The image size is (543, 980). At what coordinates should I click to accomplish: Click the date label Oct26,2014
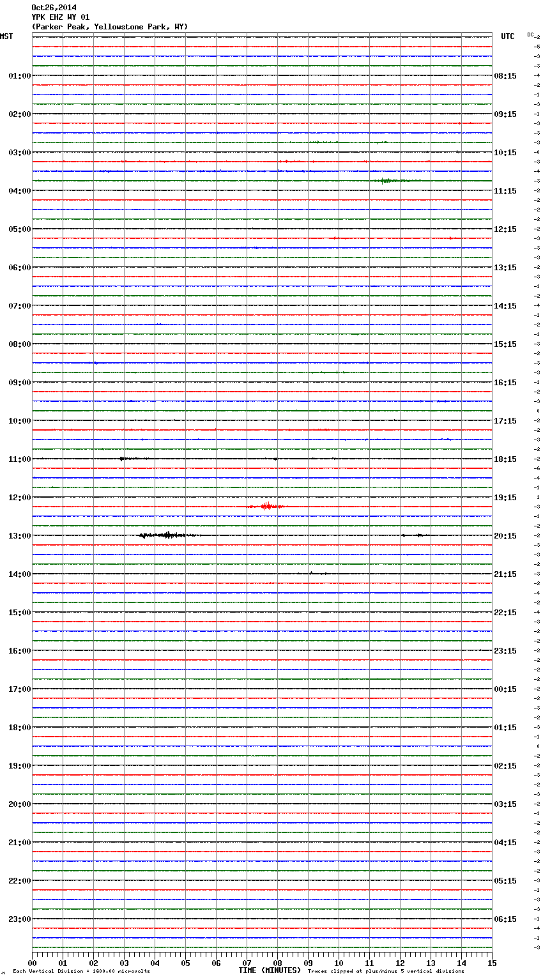coord(54,8)
